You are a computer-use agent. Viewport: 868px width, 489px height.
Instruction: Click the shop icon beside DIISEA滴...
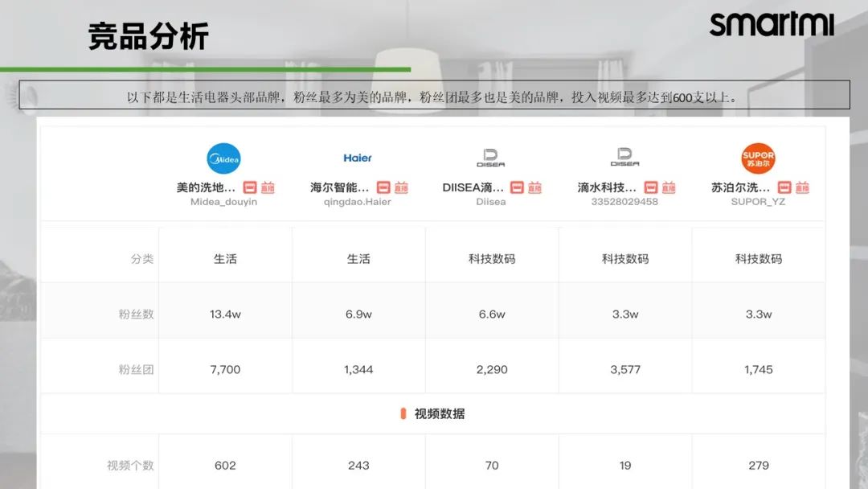(x=517, y=187)
